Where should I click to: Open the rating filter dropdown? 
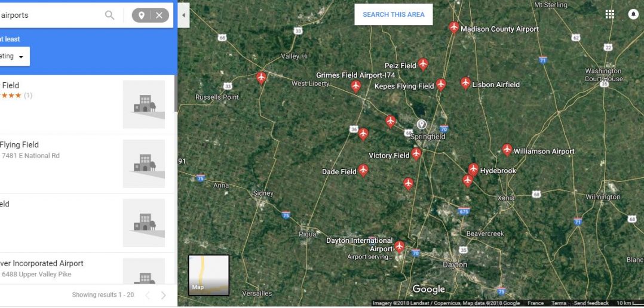coord(15,57)
